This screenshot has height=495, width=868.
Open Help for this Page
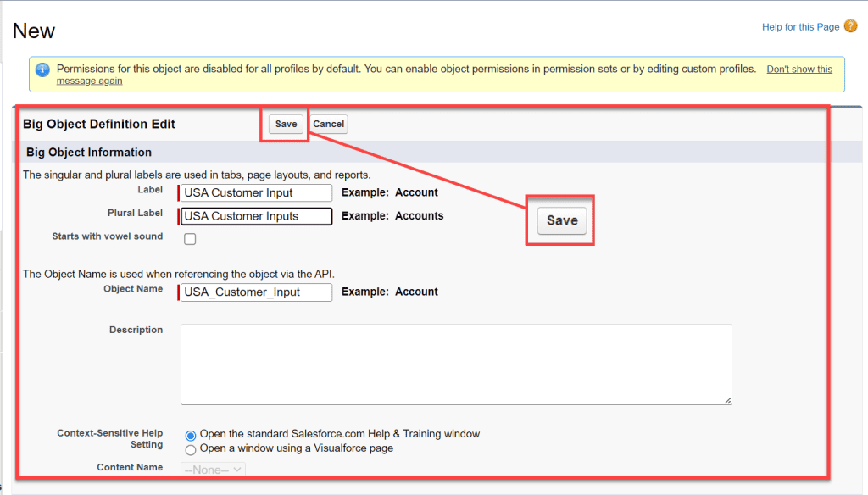coord(799,26)
